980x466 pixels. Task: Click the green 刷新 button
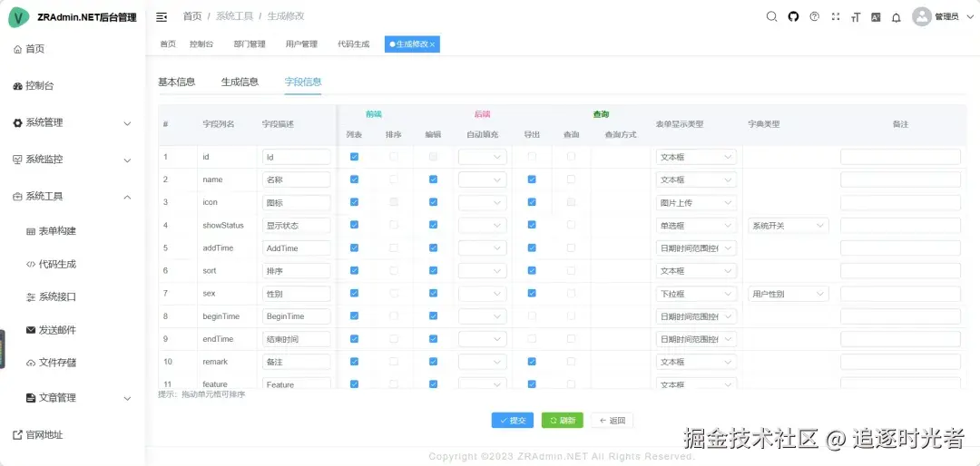point(563,421)
